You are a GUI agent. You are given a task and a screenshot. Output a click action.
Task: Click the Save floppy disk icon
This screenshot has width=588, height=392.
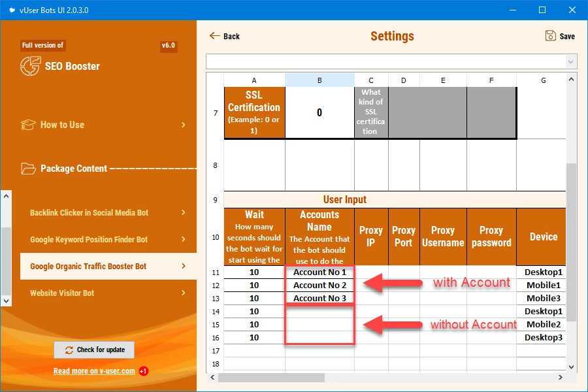point(551,36)
